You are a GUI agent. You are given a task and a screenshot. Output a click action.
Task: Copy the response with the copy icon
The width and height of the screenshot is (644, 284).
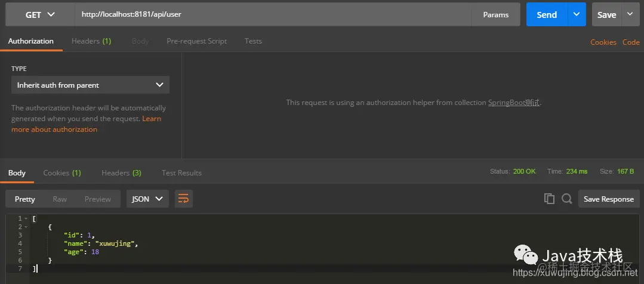pos(549,199)
